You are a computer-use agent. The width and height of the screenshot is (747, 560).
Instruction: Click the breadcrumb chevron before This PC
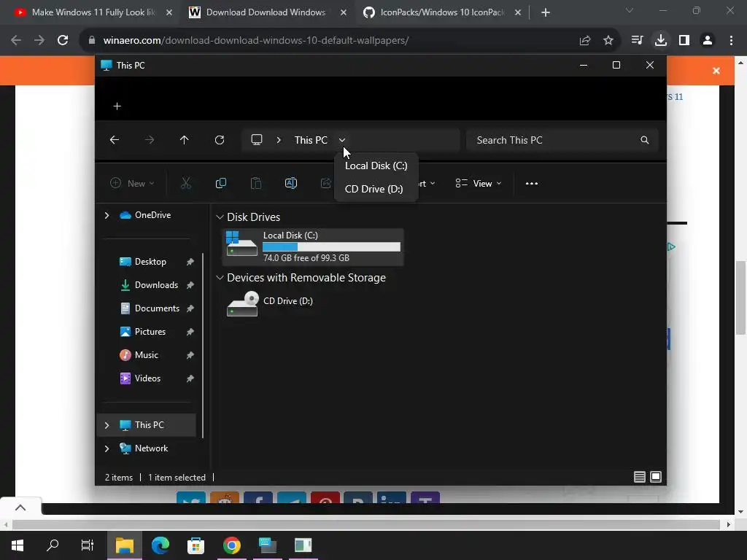point(279,140)
